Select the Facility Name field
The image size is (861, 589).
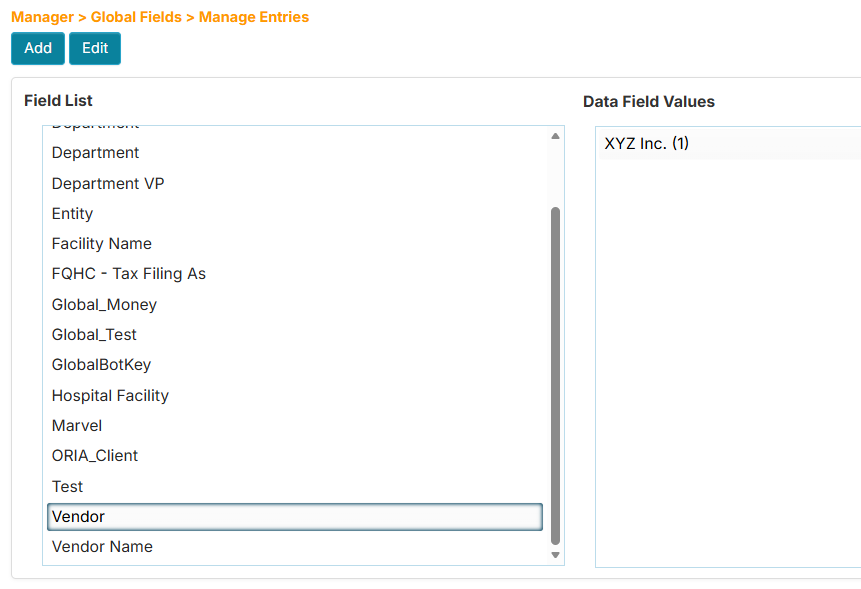point(101,243)
